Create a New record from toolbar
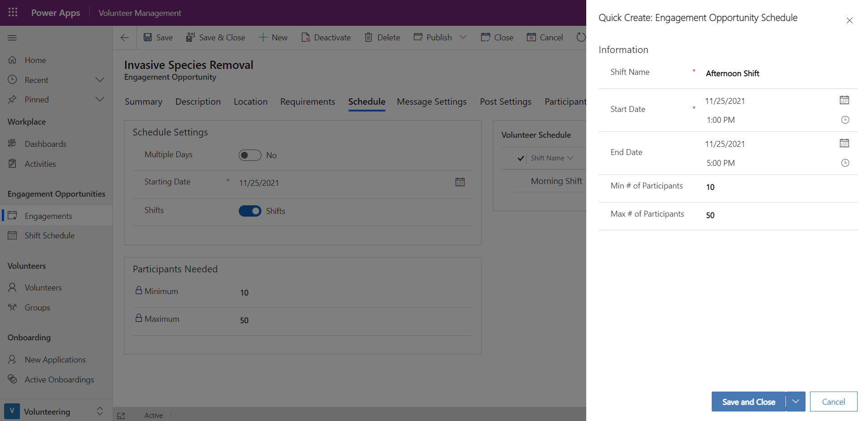This screenshot has height=421, width=868. coord(273,38)
